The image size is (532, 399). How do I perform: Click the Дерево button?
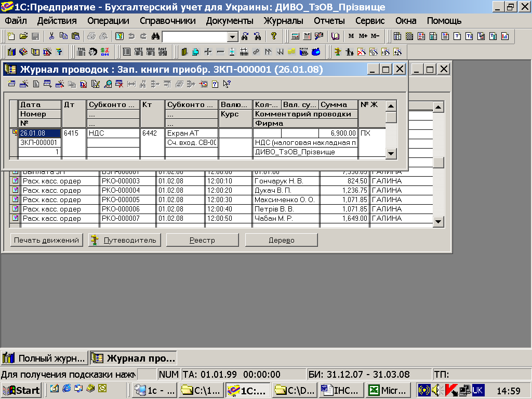tap(281, 240)
